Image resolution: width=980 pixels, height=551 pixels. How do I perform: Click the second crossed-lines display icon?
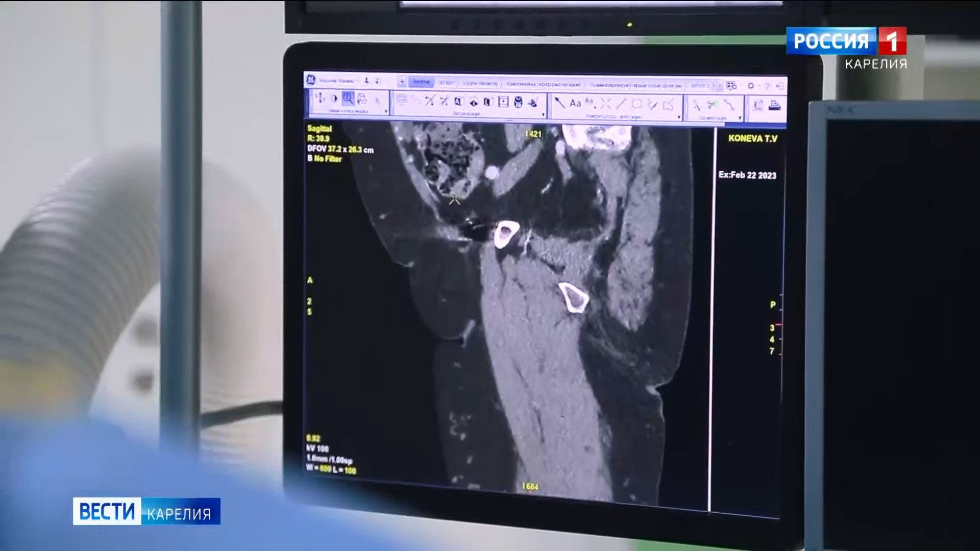444,101
